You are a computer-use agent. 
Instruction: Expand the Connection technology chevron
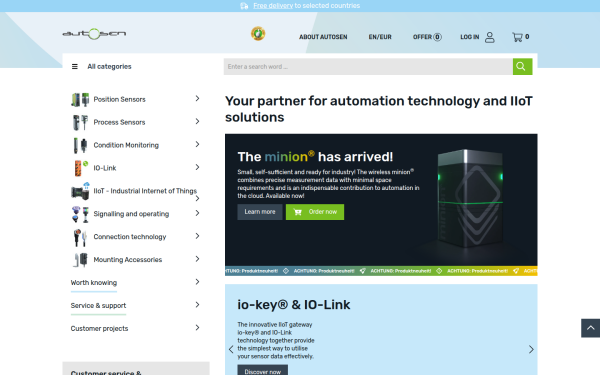click(197, 236)
